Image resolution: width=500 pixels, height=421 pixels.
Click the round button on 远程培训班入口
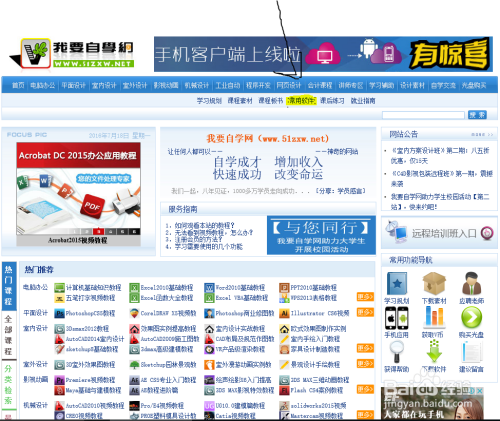(487, 233)
